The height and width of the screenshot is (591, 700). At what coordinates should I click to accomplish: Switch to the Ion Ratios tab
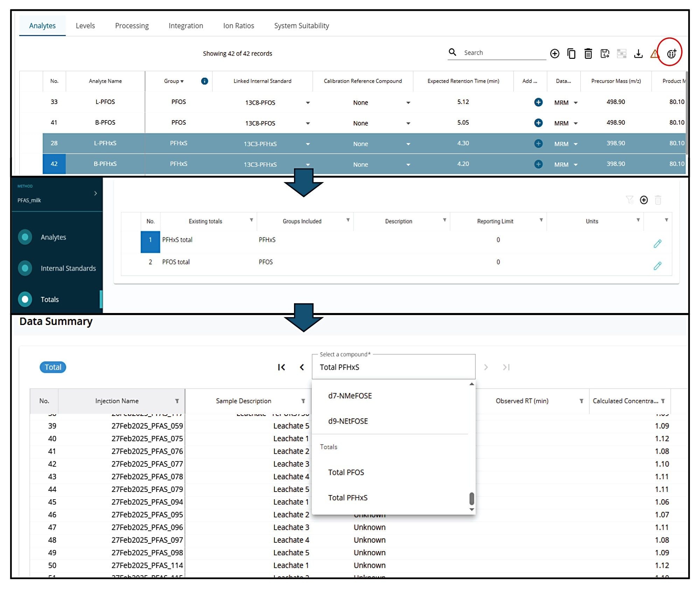pos(239,25)
